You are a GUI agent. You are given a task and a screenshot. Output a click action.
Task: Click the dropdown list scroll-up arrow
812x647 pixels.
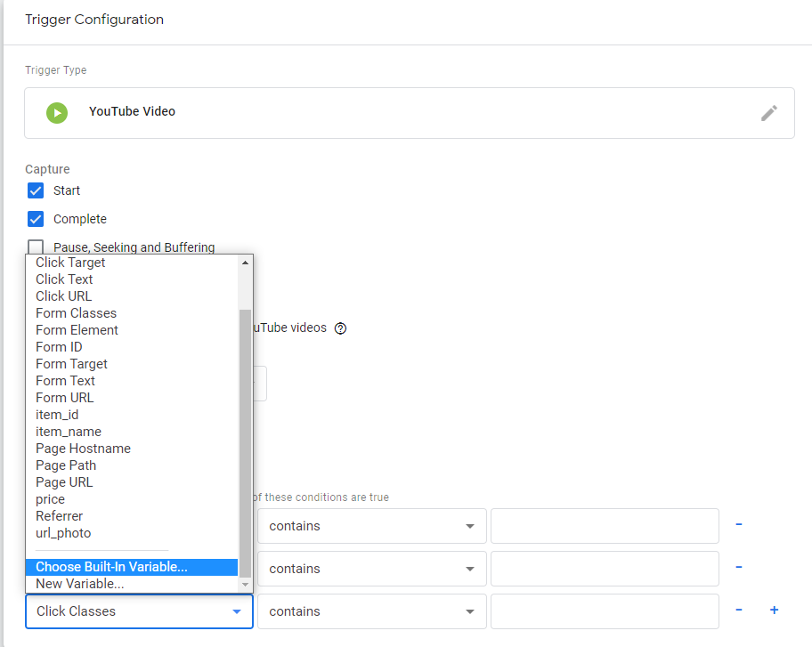coord(245,263)
